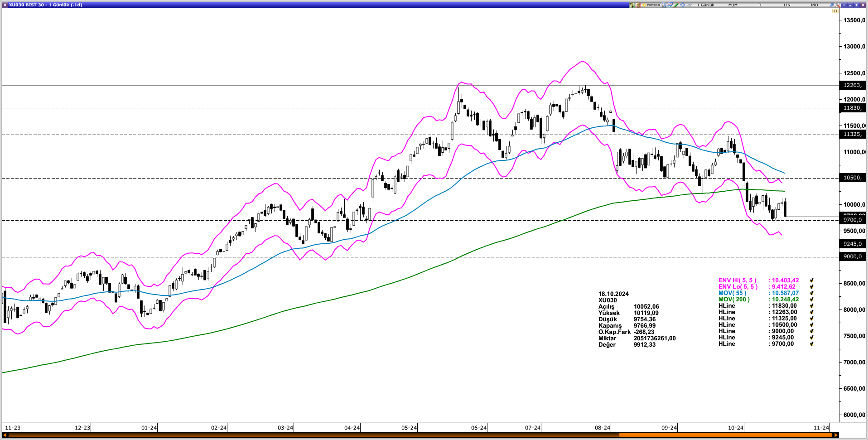Open the MUM chart type selector
This screenshot has width=868, height=440.
coord(733,5)
